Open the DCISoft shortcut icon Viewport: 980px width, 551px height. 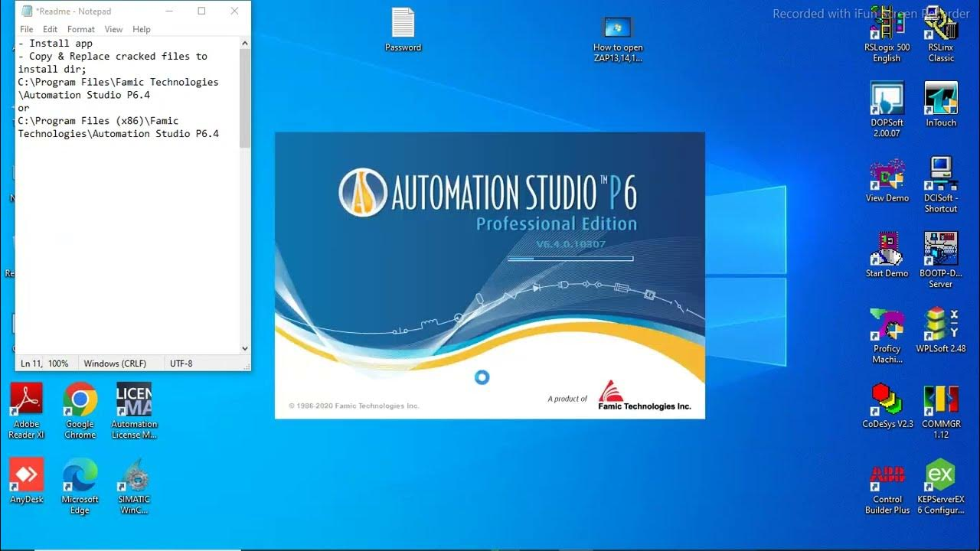coord(941,185)
